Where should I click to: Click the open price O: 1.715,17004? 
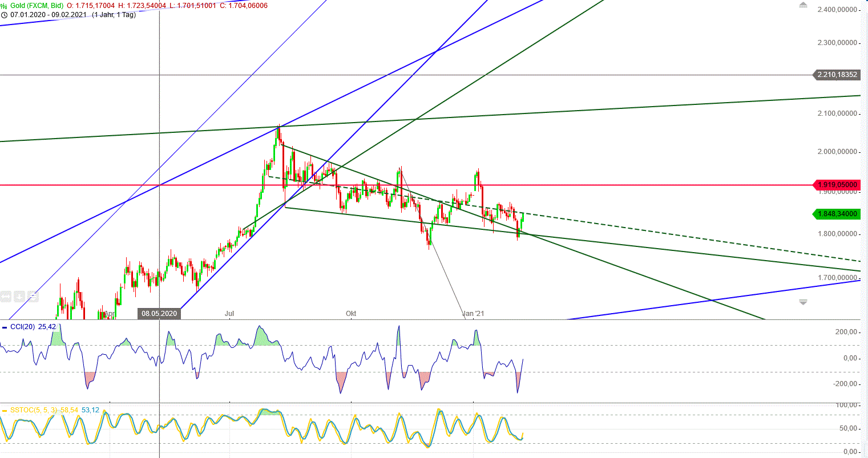point(91,6)
